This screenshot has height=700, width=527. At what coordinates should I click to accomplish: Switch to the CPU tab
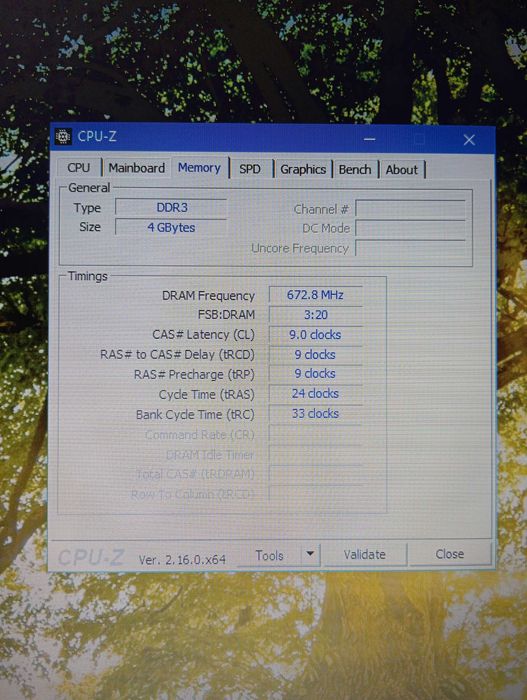pos(79,168)
